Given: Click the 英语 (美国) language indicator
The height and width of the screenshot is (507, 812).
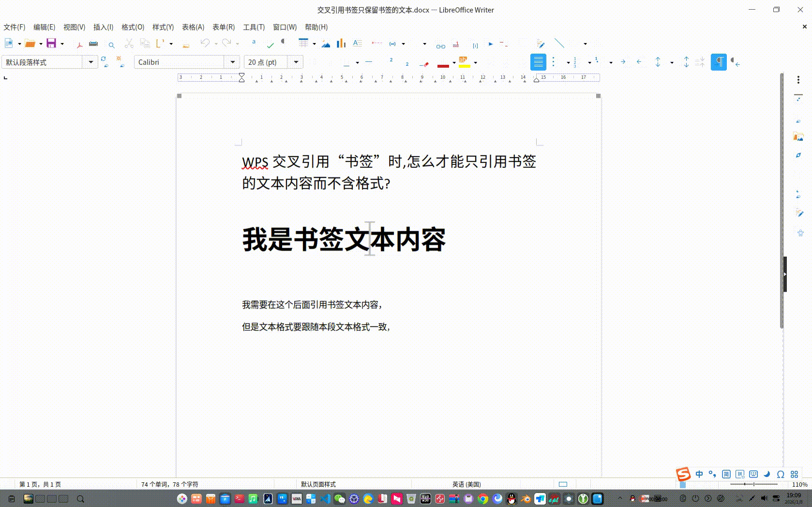Looking at the screenshot, I should coord(466,484).
